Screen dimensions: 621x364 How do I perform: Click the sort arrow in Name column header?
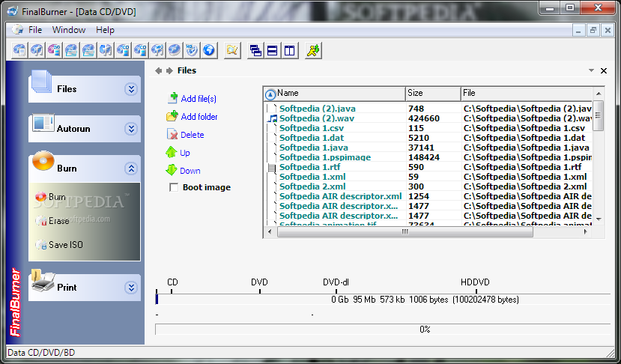[270, 94]
